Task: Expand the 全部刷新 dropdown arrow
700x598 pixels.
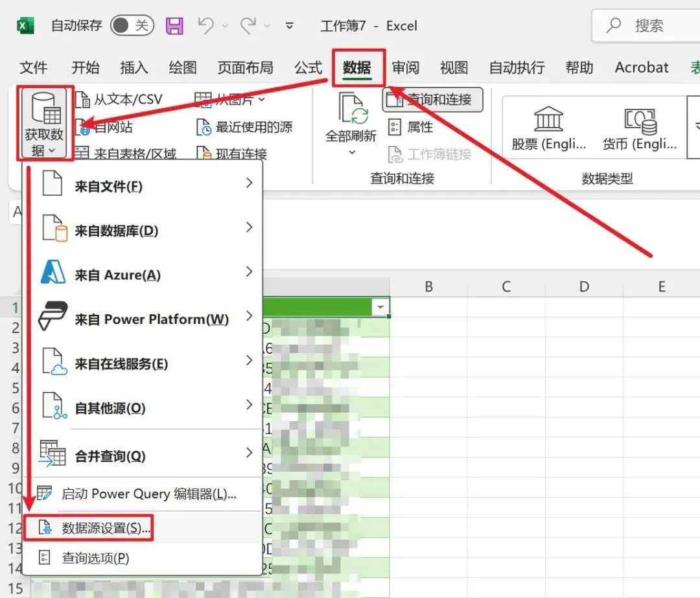Action: [352, 153]
